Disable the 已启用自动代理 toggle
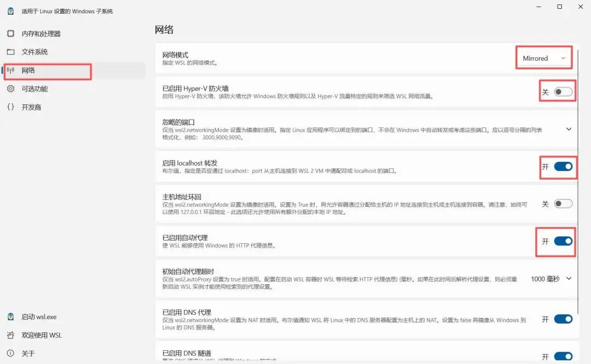Screen dimensions: 591x364 click(563, 241)
